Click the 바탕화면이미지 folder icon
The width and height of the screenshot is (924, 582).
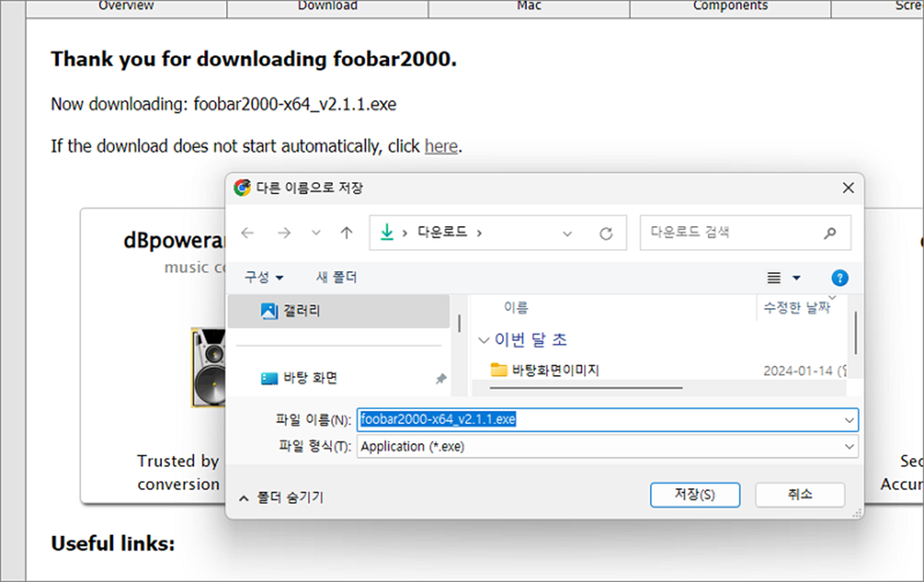499,370
